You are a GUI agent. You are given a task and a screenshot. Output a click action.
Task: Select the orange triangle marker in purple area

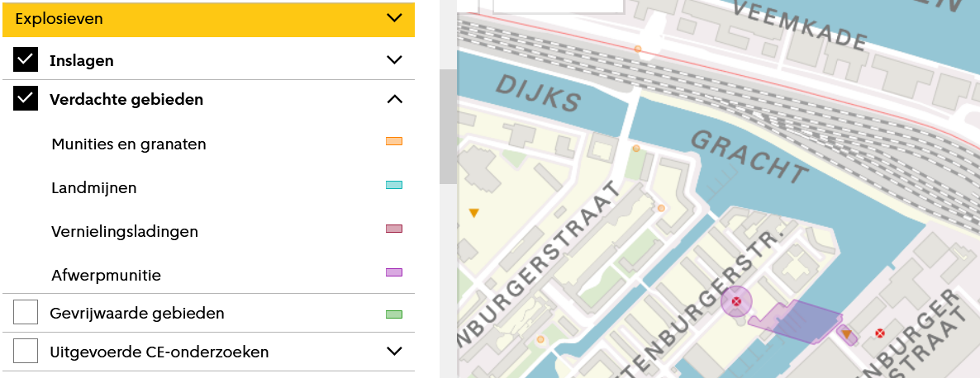846,335
